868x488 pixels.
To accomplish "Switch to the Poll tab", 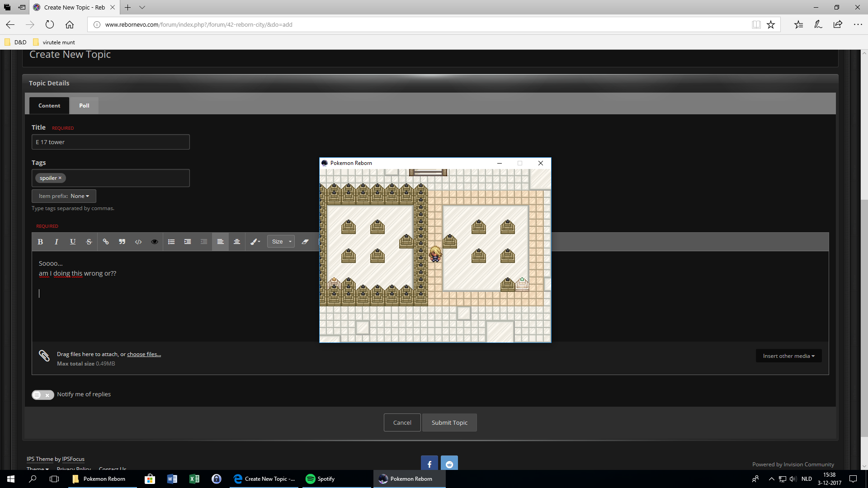I will pyautogui.click(x=84, y=106).
